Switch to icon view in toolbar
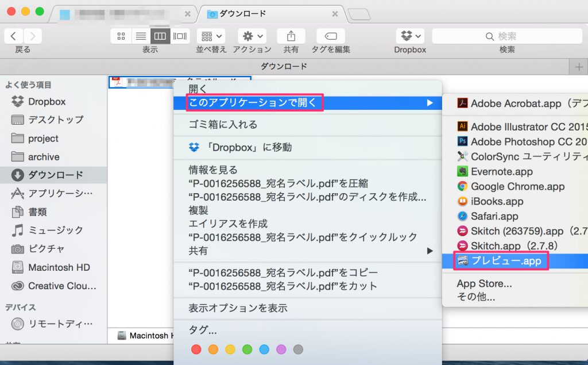Image resolution: width=588 pixels, height=365 pixels. (x=121, y=36)
